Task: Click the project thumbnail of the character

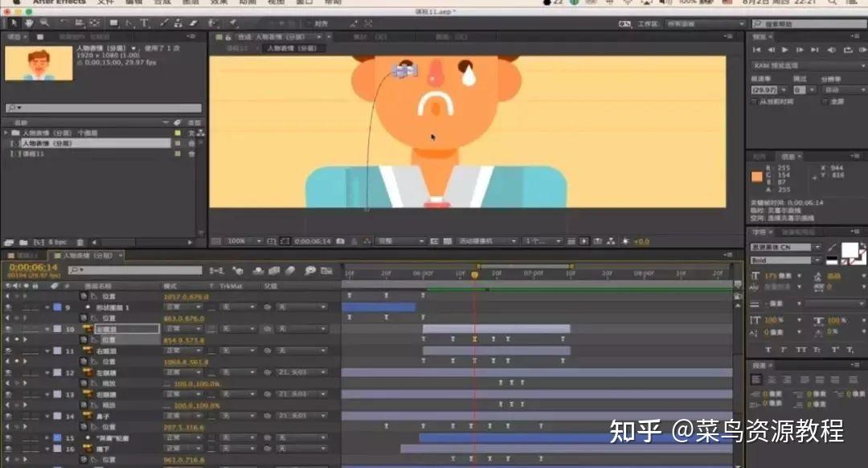Action: [x=39, y=64]
